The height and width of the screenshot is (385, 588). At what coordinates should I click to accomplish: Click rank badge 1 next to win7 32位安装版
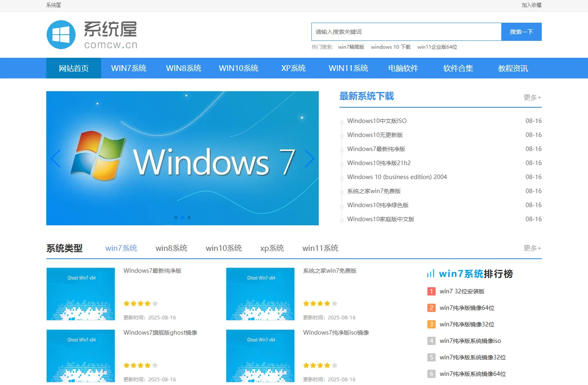[432, 291]
